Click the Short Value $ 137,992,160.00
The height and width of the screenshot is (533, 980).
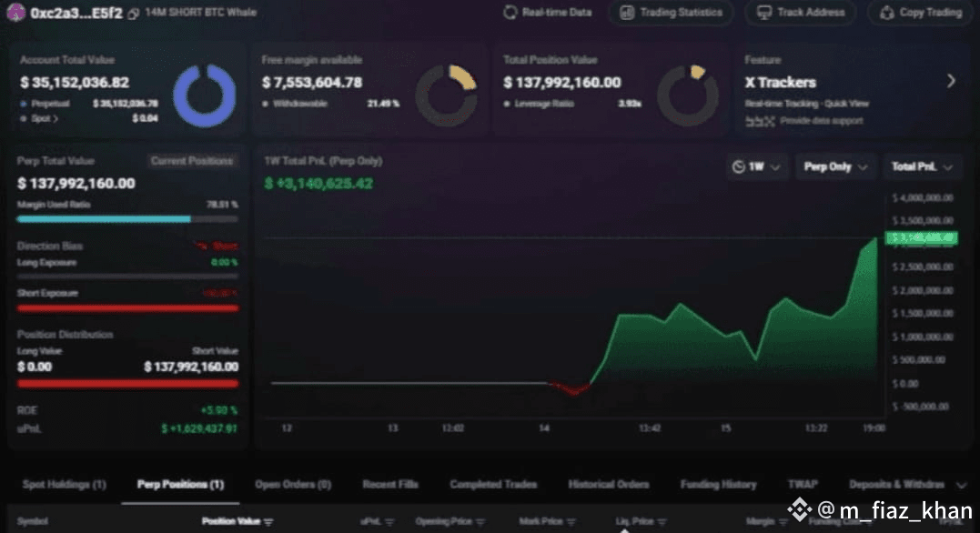click(190, 367)
